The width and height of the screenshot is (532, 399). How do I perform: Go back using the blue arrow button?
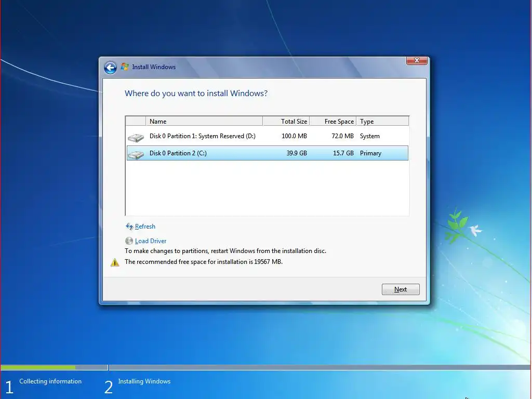[x=110, y=68]
